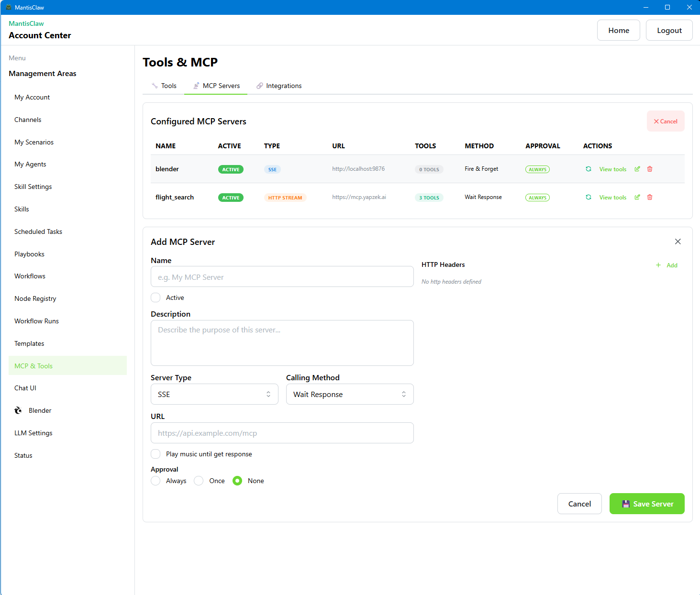Edit the blender server entry

[637, 169]
